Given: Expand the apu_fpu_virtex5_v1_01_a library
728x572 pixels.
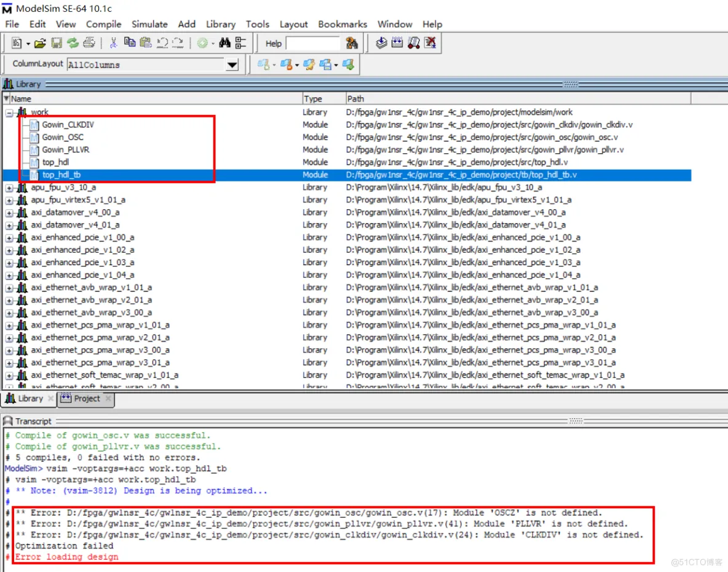Looking at the screenshot, I should coord(9,200).
